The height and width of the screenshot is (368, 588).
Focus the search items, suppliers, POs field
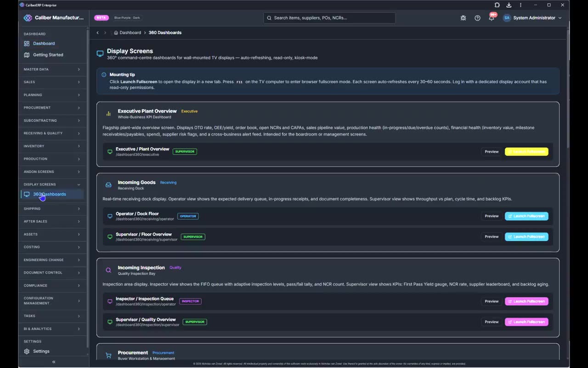click(x=329, y=18)
